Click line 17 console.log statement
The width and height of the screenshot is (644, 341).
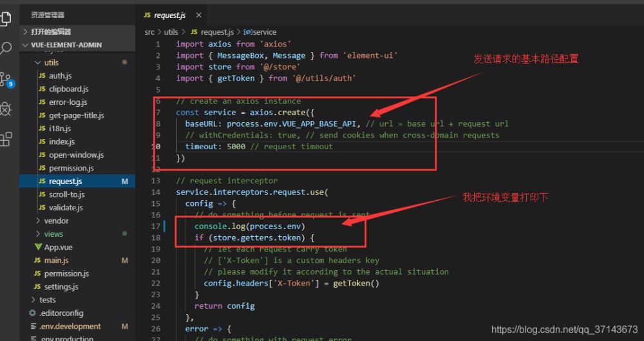point(250,226)
